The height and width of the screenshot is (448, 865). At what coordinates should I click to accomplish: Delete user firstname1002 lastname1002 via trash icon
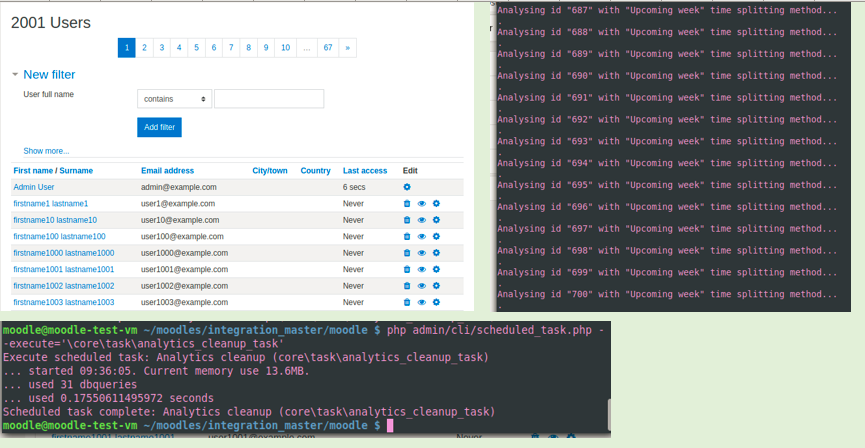pyautogui.click(x=407, y=286)
